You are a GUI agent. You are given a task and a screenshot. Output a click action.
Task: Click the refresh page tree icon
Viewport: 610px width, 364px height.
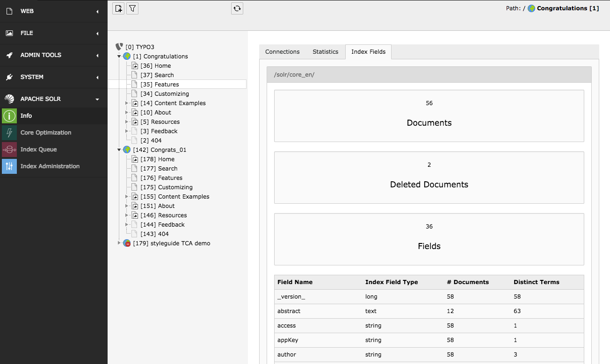(x=237, y=8)
